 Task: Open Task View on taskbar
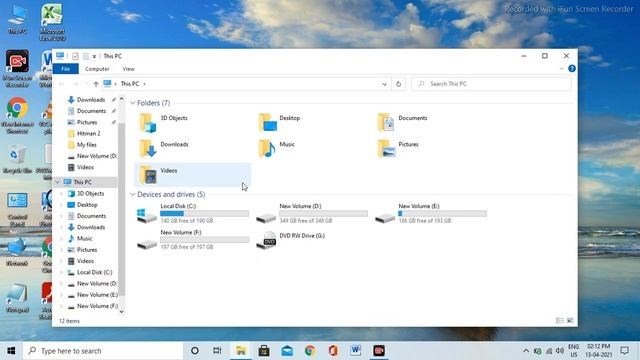click(x=217, y=351)
